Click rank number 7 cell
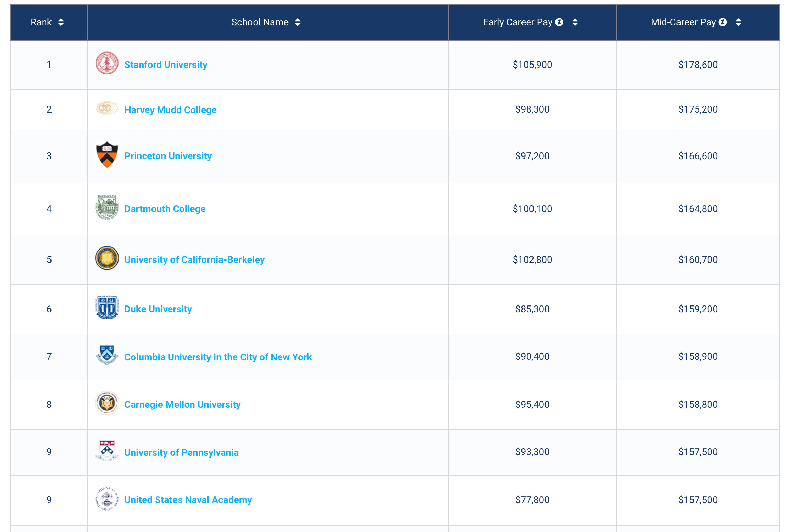This screenshot has width=786, height=532. [x=49, y=357]
